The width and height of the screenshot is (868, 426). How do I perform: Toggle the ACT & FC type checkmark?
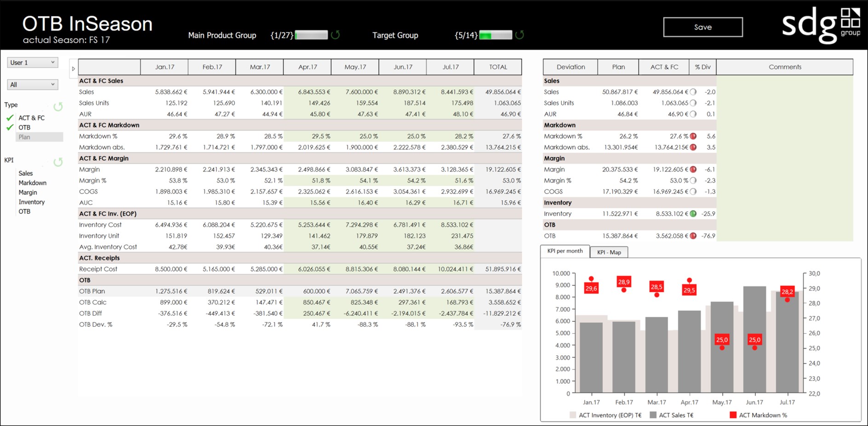pyautogui.click(x=10, y=118)
